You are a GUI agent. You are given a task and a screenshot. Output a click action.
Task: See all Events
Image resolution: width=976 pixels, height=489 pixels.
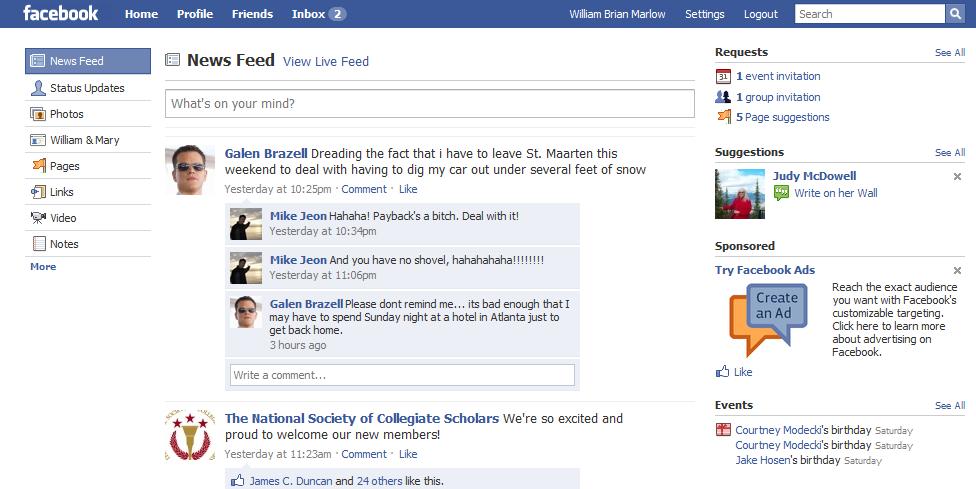point(949,406)
